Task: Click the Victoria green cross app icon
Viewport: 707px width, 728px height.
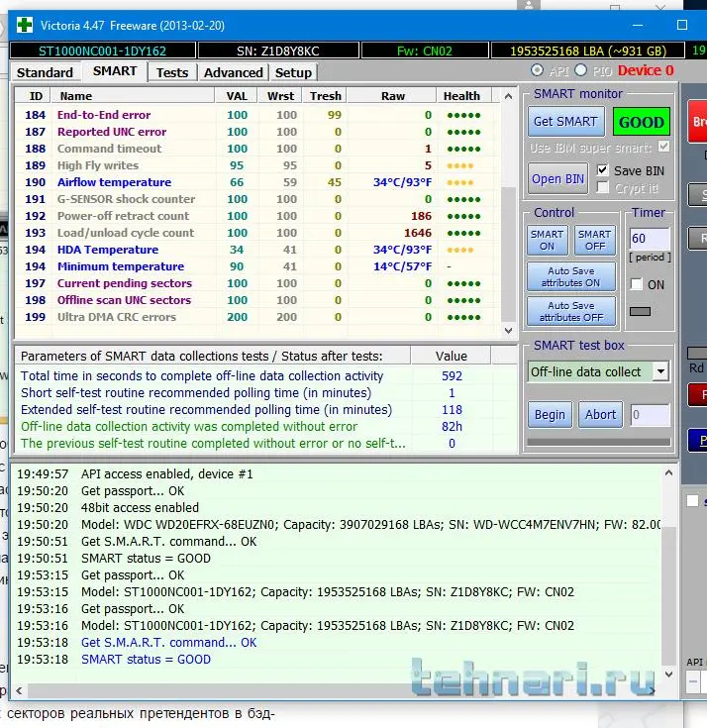Action: click(25, 25)
